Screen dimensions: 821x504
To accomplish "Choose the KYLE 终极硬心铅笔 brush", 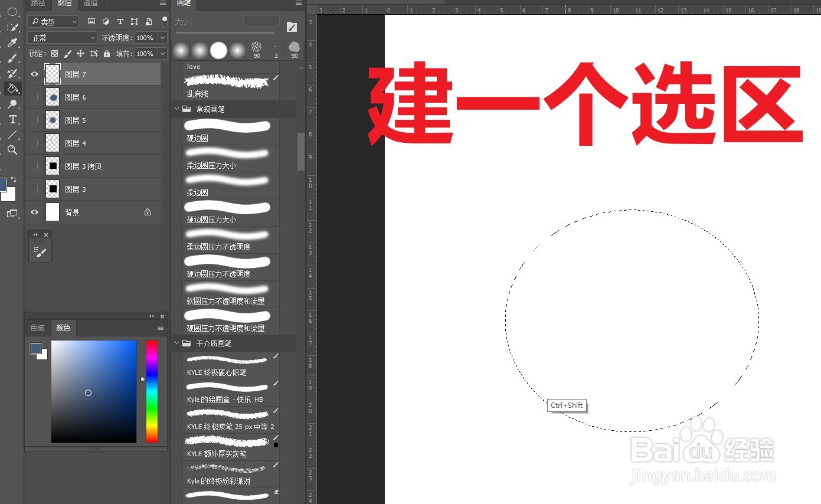I will tap(231, 365).
